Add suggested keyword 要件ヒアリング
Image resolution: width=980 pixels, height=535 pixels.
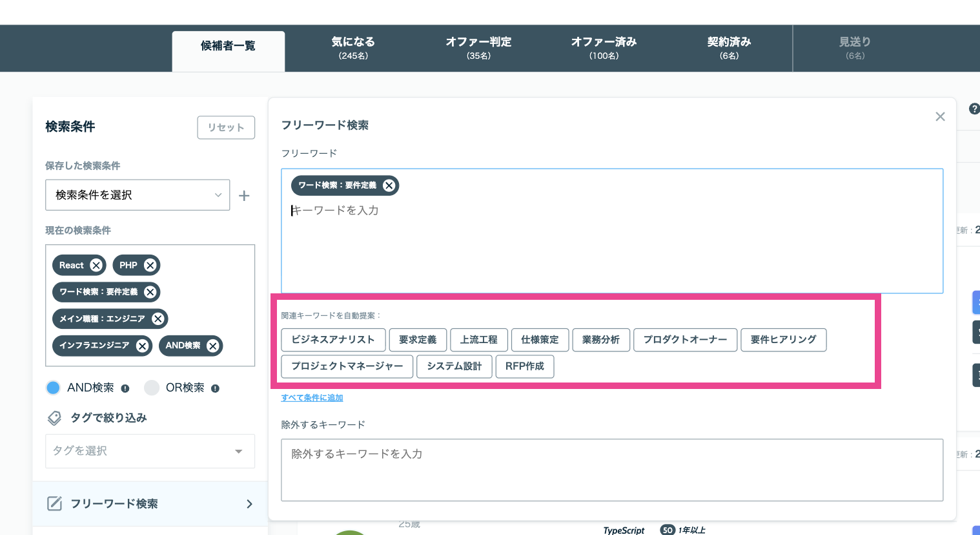point(784,340)
